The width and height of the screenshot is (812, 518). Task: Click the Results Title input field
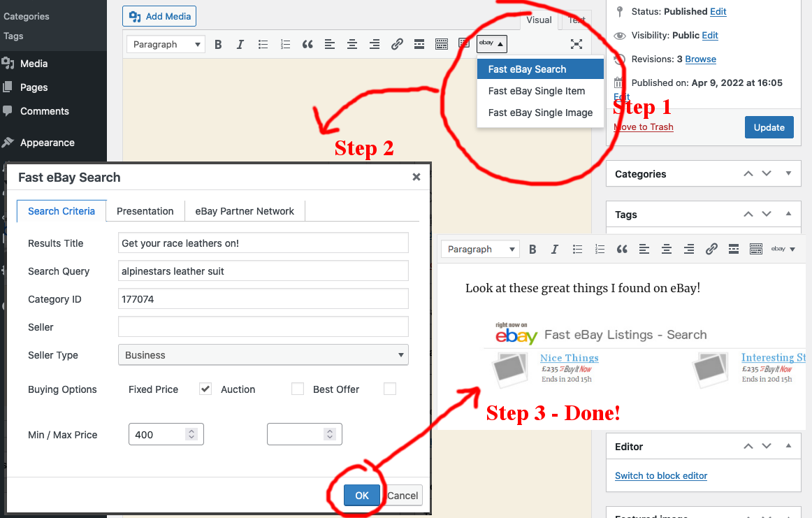coord(263,243)
